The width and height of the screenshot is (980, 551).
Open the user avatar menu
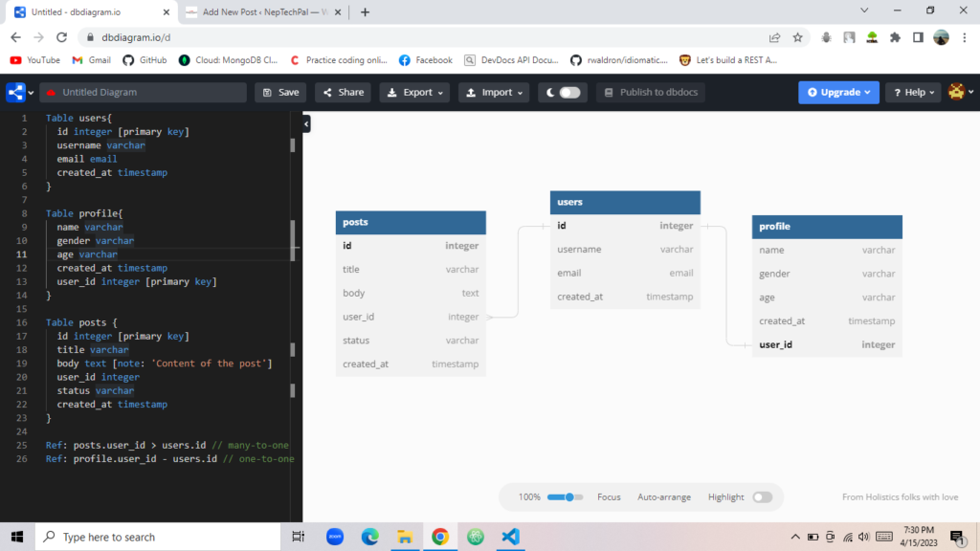coord(961,92)
